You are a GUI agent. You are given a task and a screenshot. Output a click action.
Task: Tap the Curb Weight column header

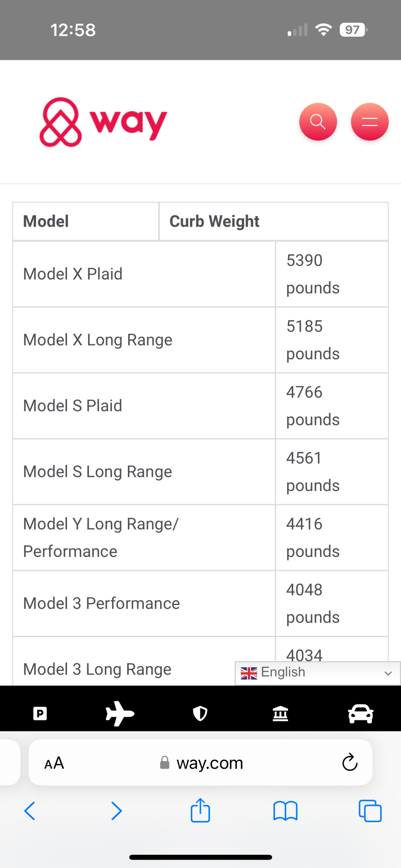214,221
